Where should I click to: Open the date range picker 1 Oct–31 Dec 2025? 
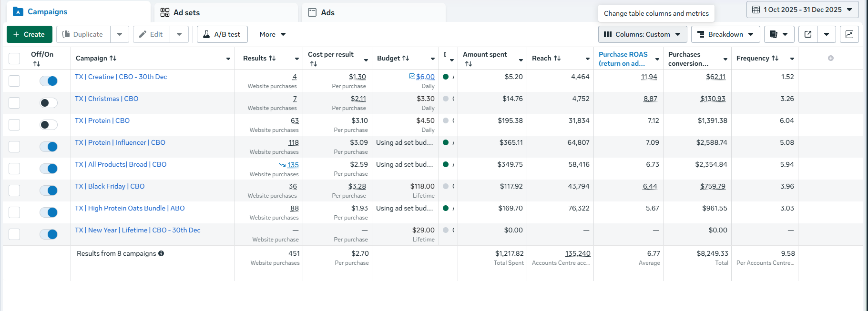(802, 10)
